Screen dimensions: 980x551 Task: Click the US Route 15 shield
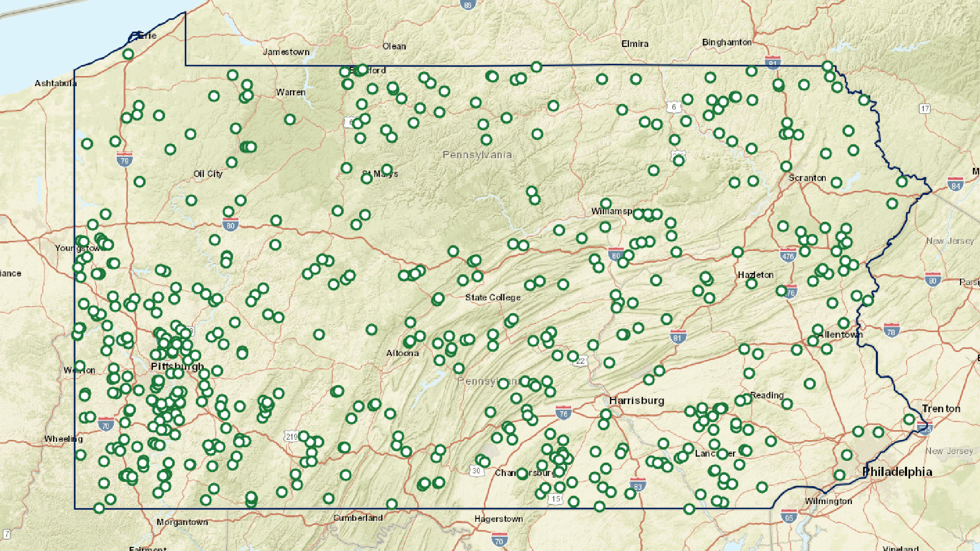coord(556,498)
